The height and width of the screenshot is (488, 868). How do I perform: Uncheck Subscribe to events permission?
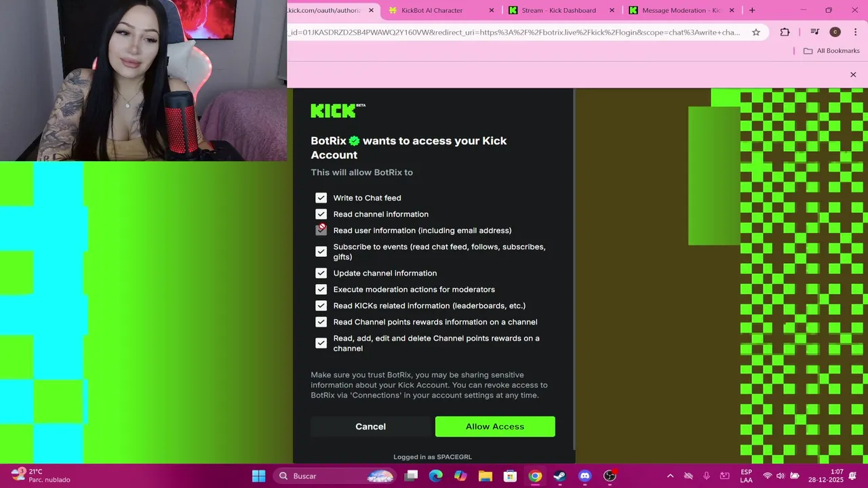click(x=321, y=251)
